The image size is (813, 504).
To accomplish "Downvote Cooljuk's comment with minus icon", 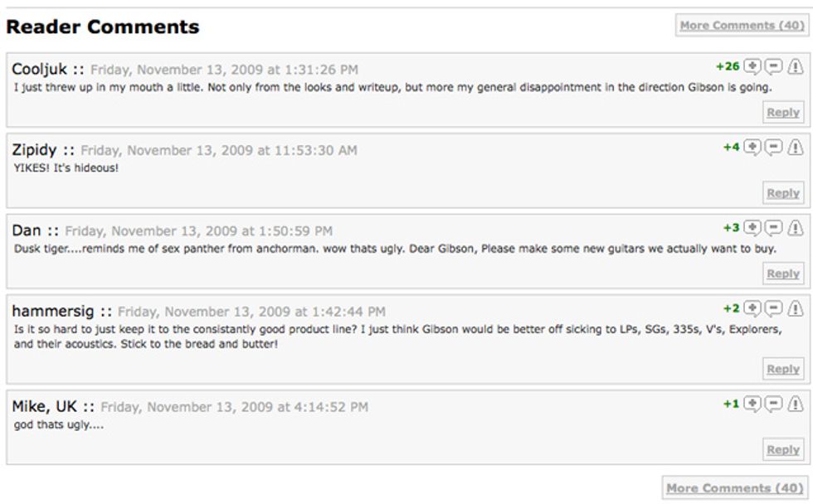I will tap(773, 67).
